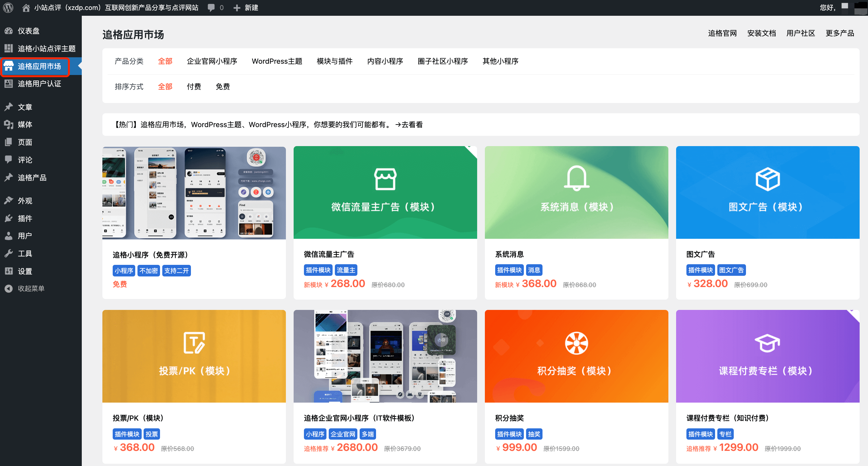Filter products by WordPress主题 category
868x466 pixels.
point(277,61)
